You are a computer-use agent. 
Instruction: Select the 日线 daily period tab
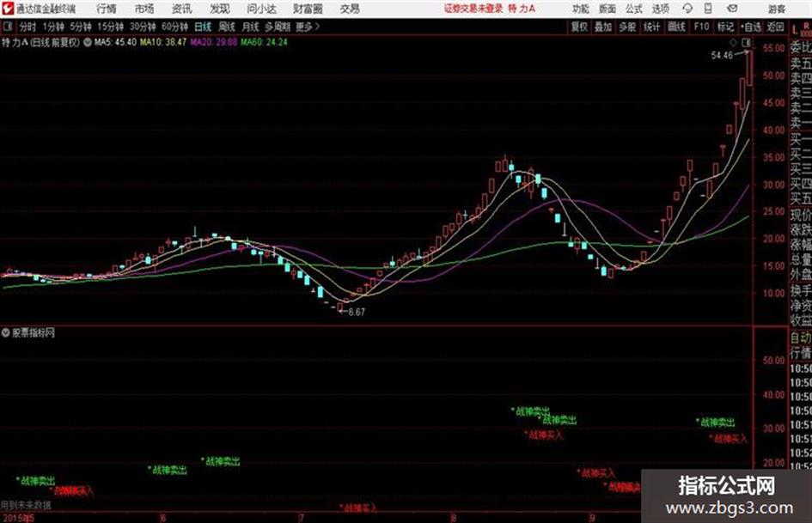coord(203,27)
